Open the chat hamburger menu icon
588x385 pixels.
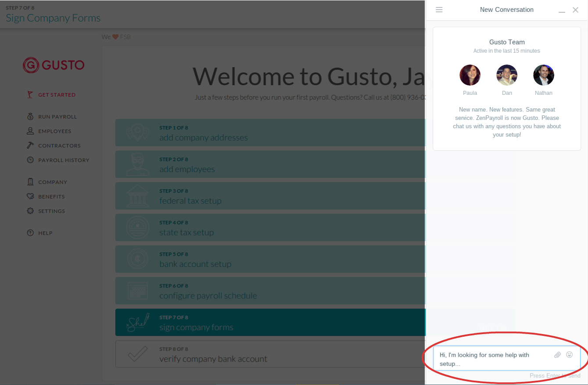pyautogui.click(x=439, y=10)
